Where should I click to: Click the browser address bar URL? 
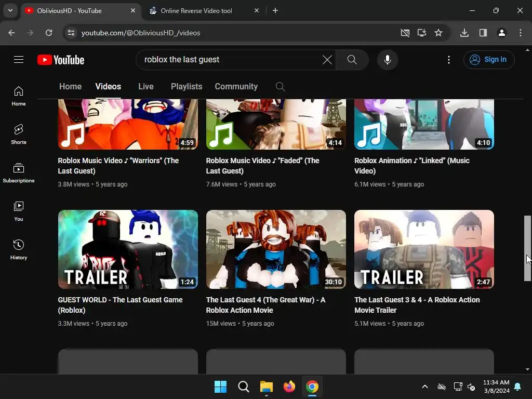pos(141,33)
